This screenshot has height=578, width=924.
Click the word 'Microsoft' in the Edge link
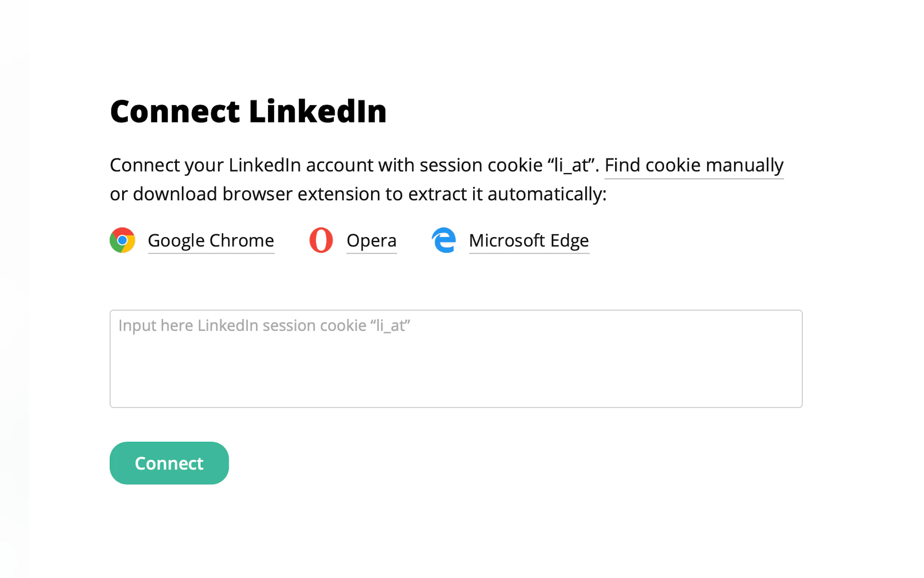click(x=506, y=241)
